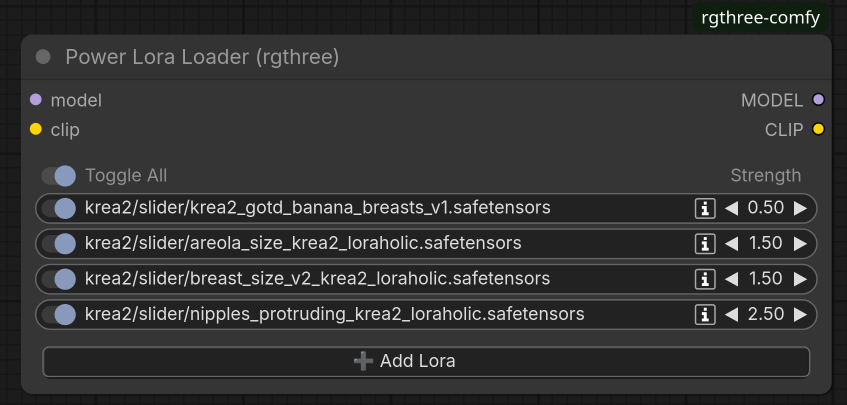Disable the breast_size_v2 lora toggle
The width and height of the screenshot is (847, 405).
coord(59,279)
